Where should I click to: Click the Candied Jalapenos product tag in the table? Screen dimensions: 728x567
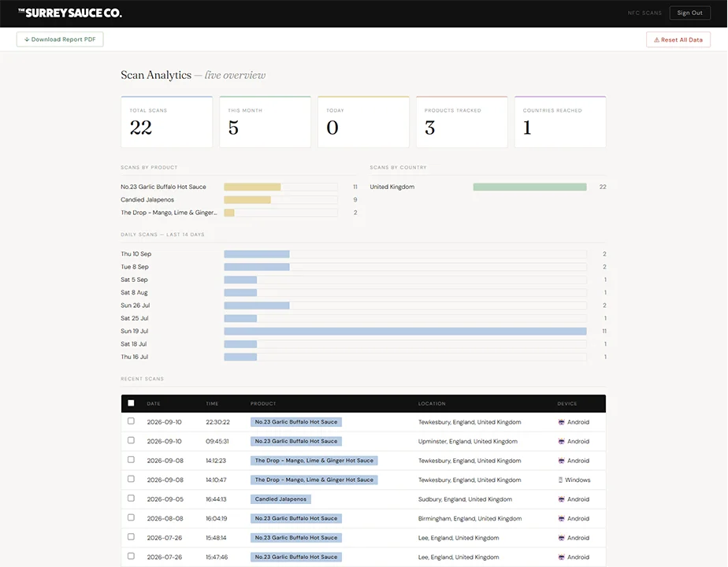click(281, 499)
